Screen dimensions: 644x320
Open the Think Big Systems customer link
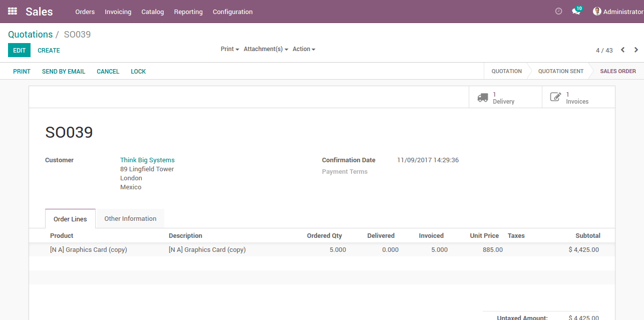[147, 160]
